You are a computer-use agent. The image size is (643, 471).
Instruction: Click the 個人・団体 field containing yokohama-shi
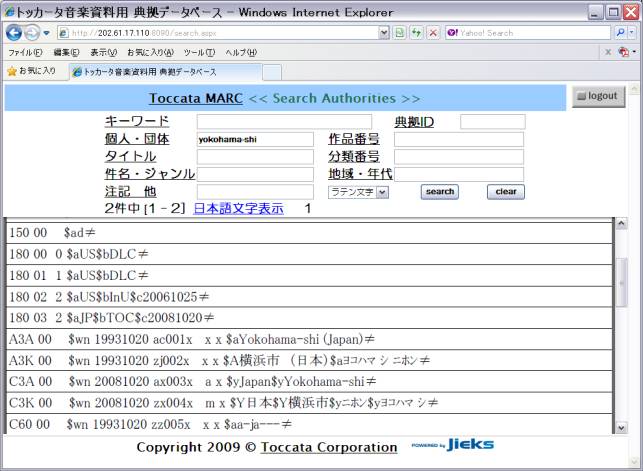[255, 139]
